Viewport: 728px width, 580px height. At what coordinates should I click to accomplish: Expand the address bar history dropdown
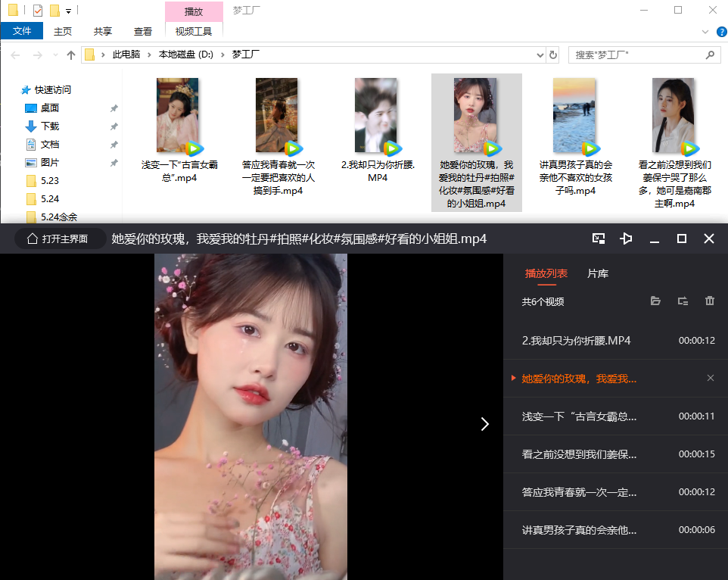540,55
